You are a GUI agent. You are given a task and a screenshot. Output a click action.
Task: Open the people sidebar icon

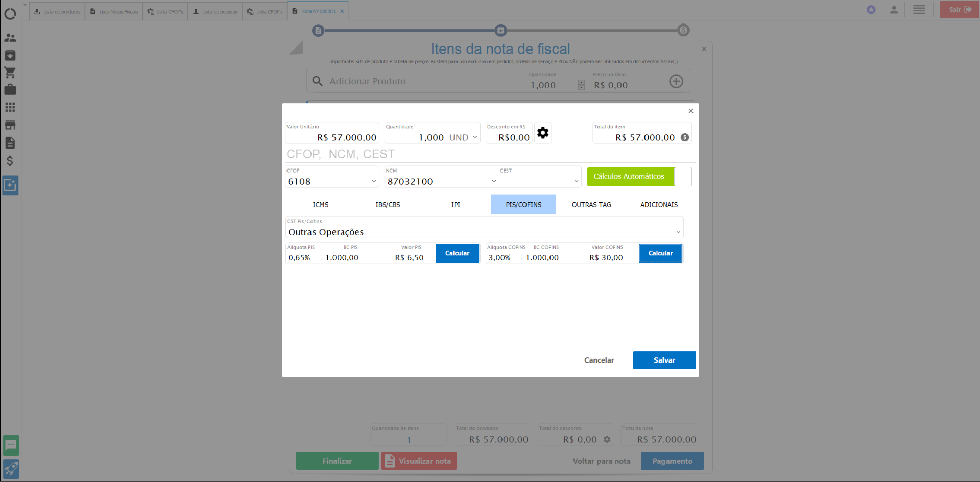pyautogui.click(x=10, y=38)
